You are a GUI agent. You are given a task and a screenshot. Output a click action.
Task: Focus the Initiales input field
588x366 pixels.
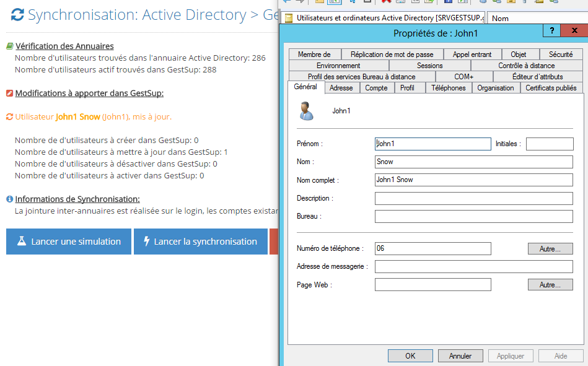(x=550, y=144)
